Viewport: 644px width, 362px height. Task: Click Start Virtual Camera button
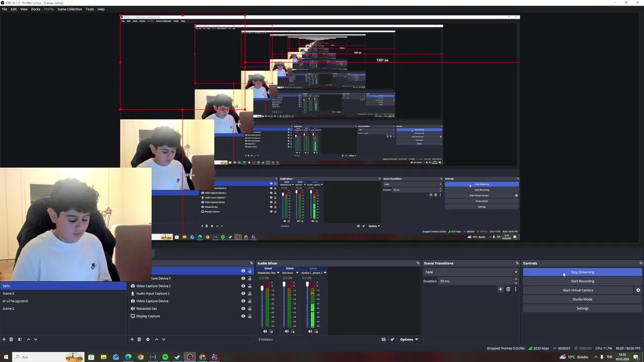click(578, 290)
